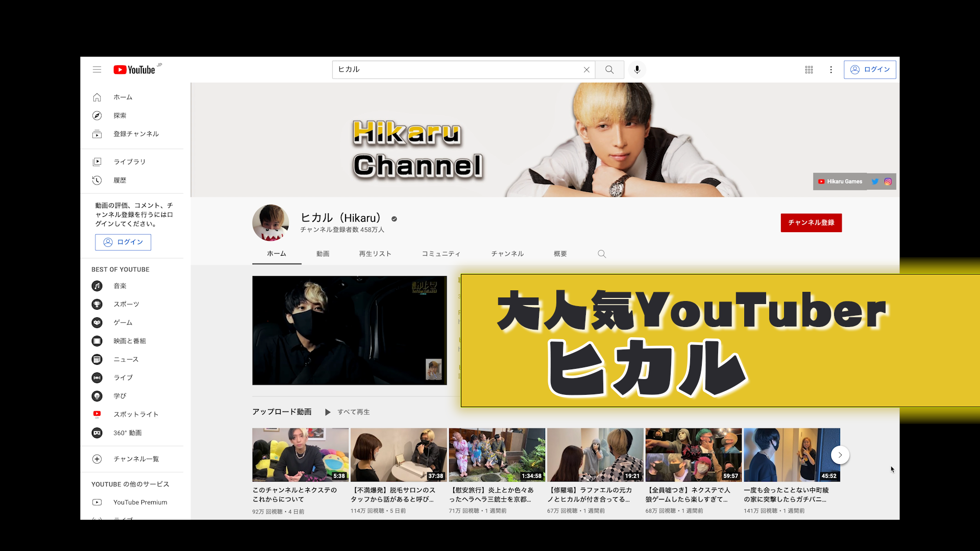Click the search magnifier button
Screen dimensions: 980x551
click(609, 70)
